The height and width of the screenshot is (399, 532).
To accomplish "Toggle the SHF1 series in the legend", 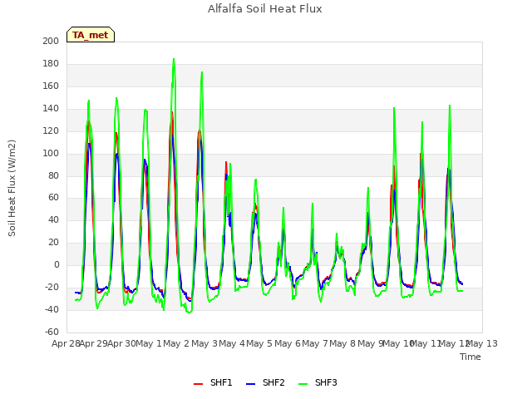I will [x=213, y=382].
